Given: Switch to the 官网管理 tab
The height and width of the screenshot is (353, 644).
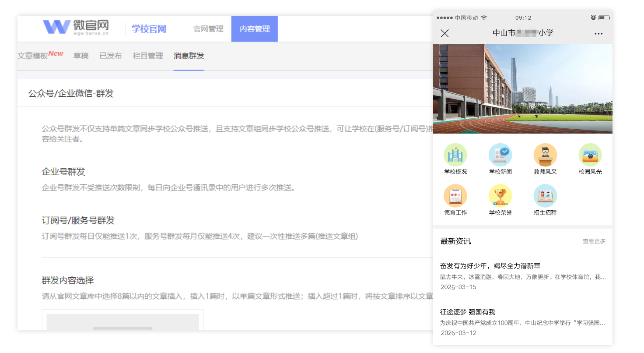Looking at the screenshot, I should (208, 29).
